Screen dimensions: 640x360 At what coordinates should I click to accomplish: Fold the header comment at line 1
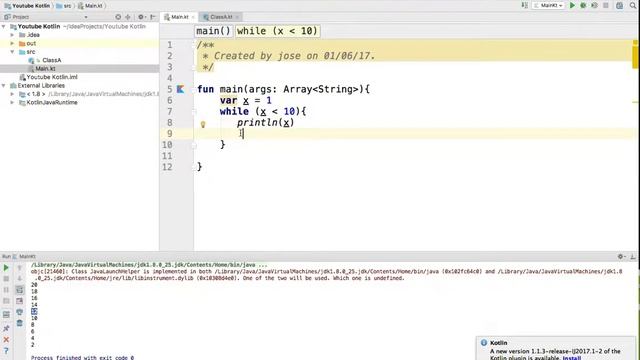(194, 45)
